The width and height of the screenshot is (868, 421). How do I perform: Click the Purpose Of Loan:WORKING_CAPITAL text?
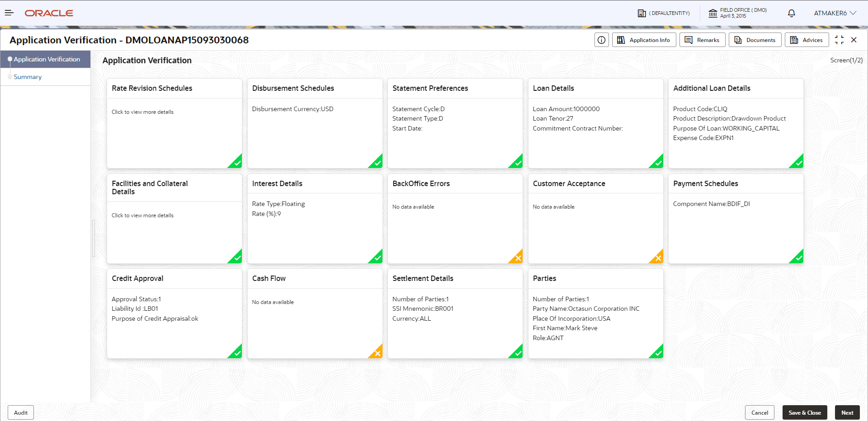(x=726, y=128)
